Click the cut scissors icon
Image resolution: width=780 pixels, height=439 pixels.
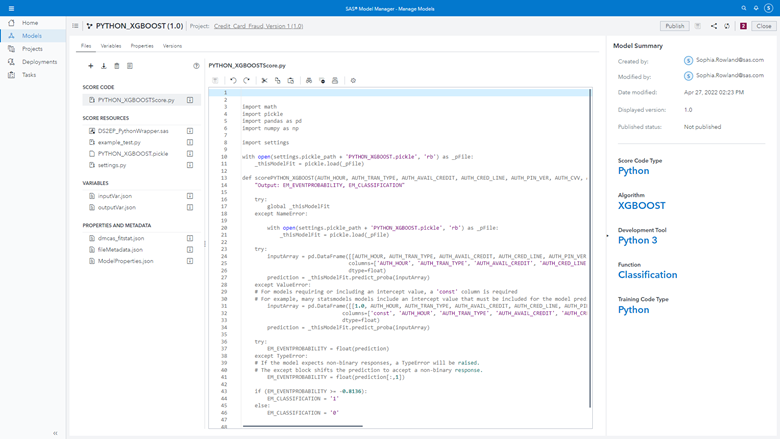click(264, 80)
